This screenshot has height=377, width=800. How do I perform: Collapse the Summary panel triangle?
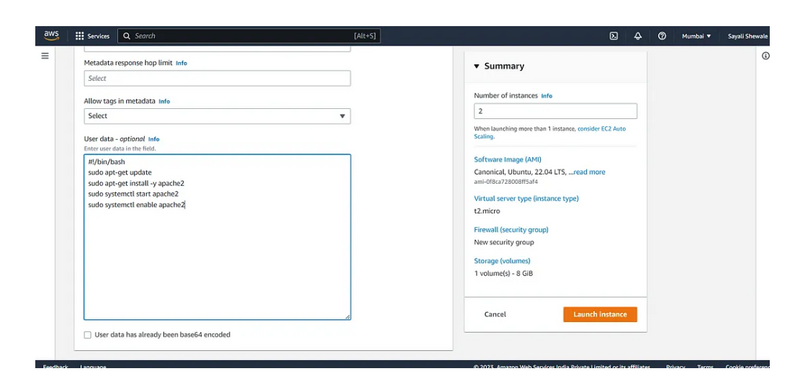click(x=477, y=66)
